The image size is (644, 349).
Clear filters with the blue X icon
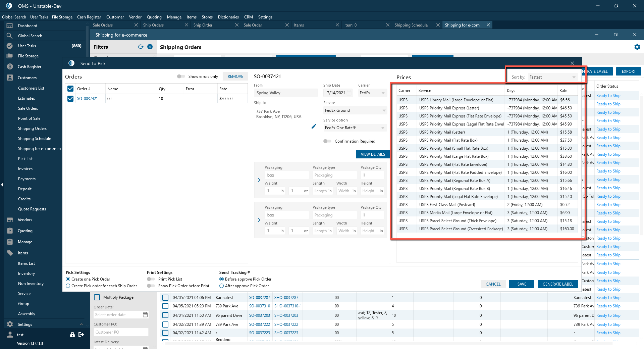click(150, 47)
